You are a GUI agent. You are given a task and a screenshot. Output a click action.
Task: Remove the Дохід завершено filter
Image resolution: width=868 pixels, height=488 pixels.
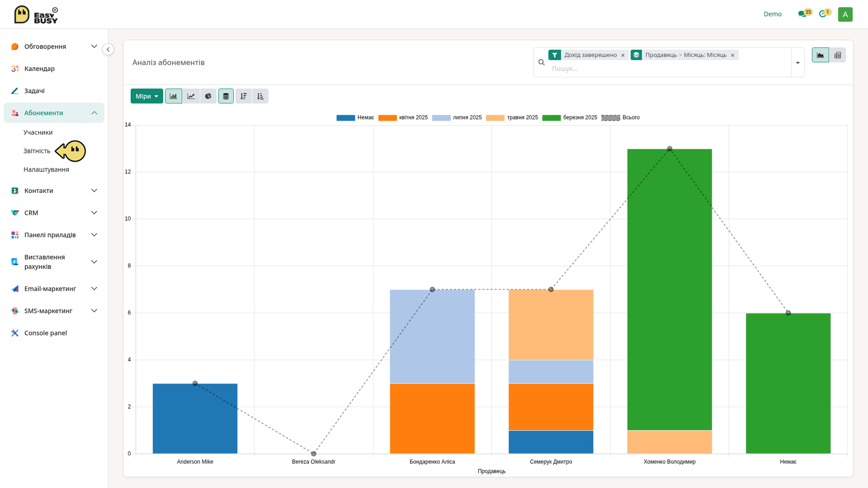click(x=623, y=55)
